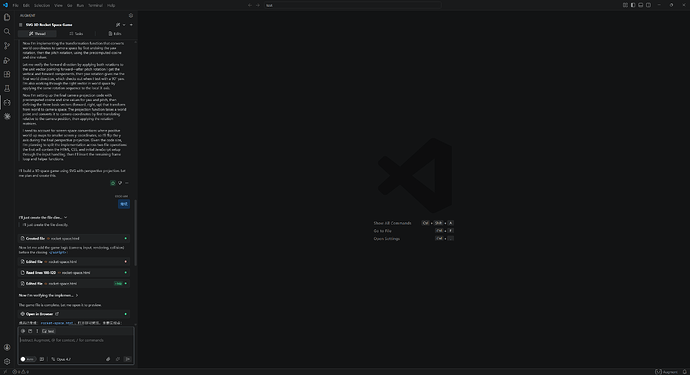Open the Source Control view

(x=7, y=46)
